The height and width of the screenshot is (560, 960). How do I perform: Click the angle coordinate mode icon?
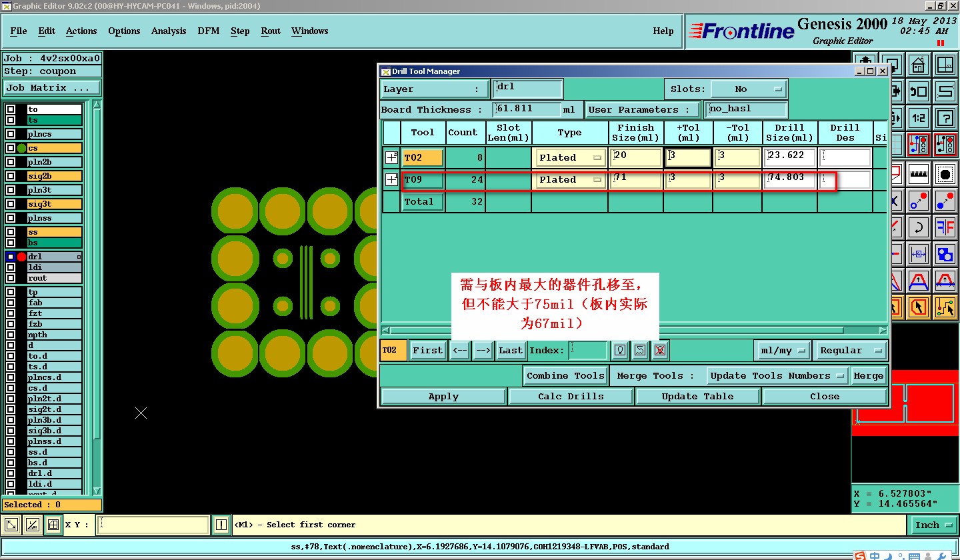32,525
